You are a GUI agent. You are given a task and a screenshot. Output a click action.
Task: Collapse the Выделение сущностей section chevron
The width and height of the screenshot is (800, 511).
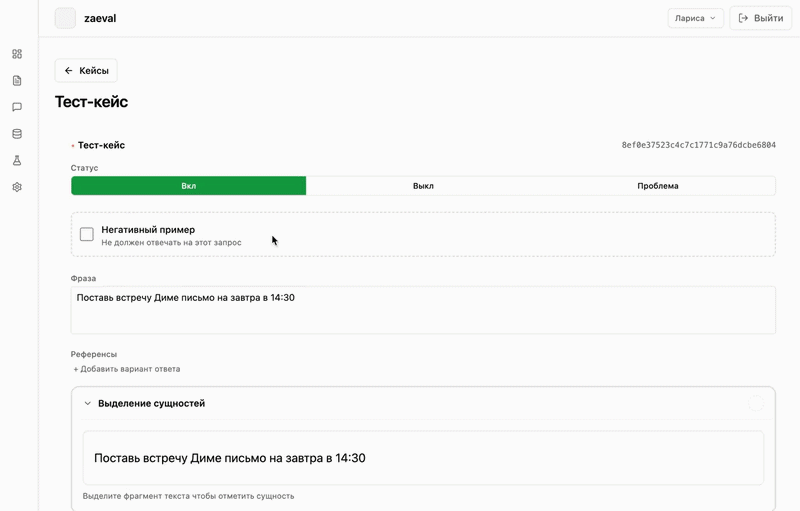[88, 403]
